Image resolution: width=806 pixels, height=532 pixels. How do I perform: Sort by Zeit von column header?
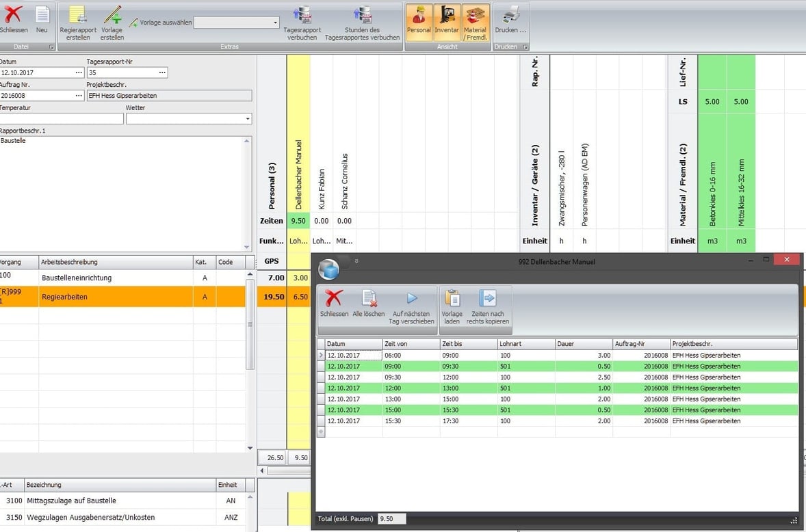pyautogui.click(x=411, y=344)
